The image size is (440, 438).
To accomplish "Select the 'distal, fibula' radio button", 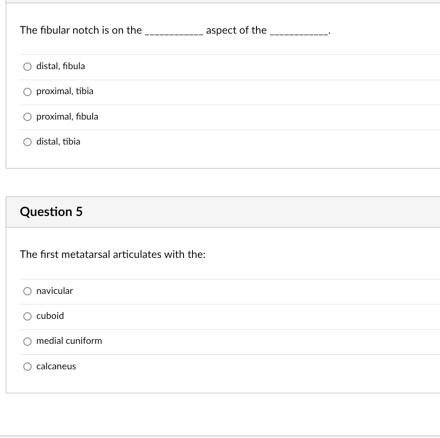I will 27,66.
